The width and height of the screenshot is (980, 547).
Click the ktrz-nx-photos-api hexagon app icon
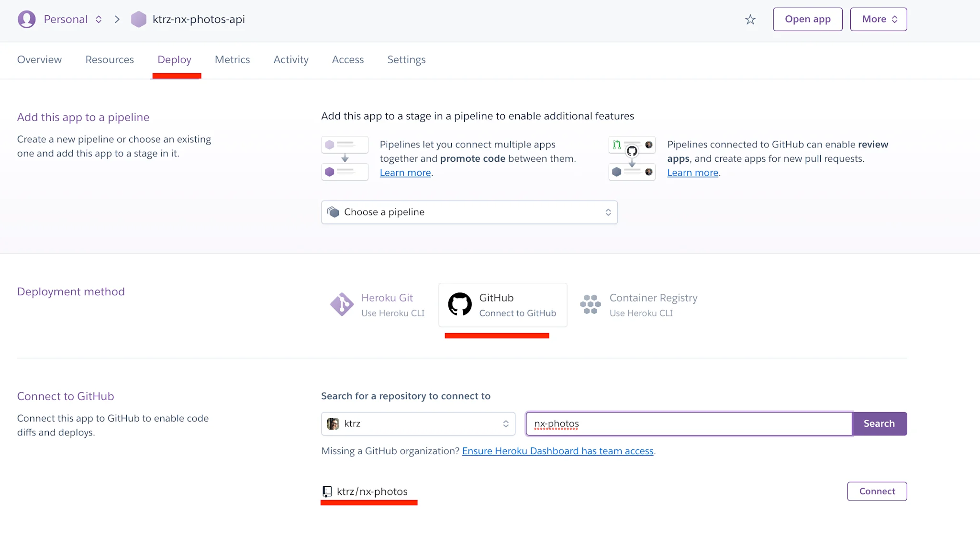click(138, 20)
